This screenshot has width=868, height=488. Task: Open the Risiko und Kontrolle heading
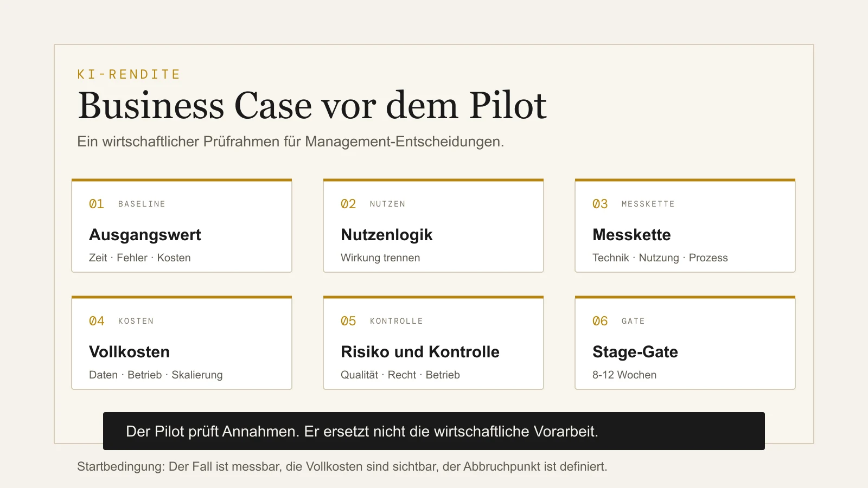pyautogui.click(x=420, y=352)
